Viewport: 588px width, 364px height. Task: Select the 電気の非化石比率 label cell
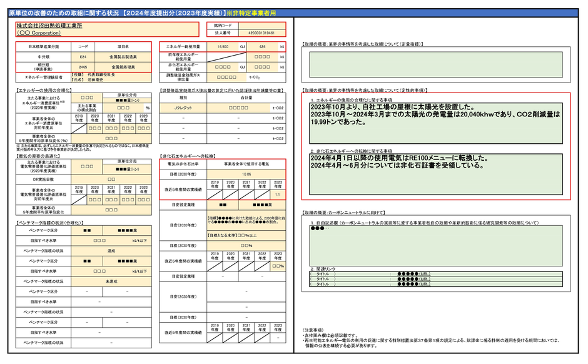(x=183, y=164)
